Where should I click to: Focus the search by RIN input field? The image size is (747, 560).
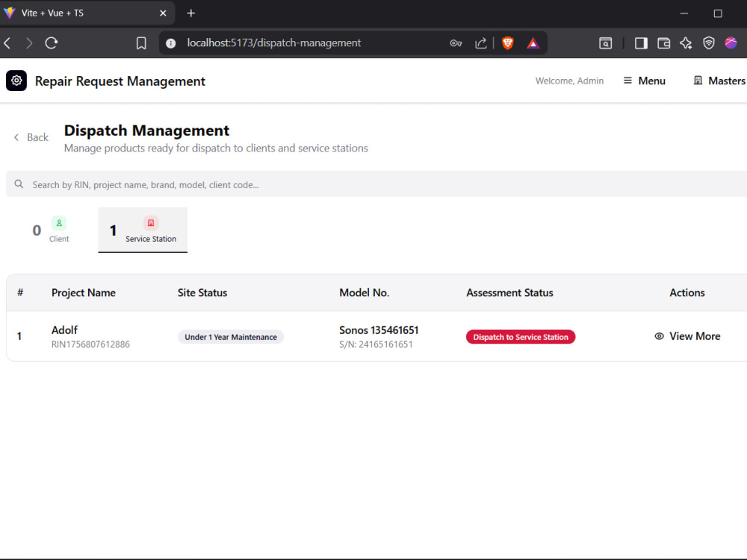point(376,184)
